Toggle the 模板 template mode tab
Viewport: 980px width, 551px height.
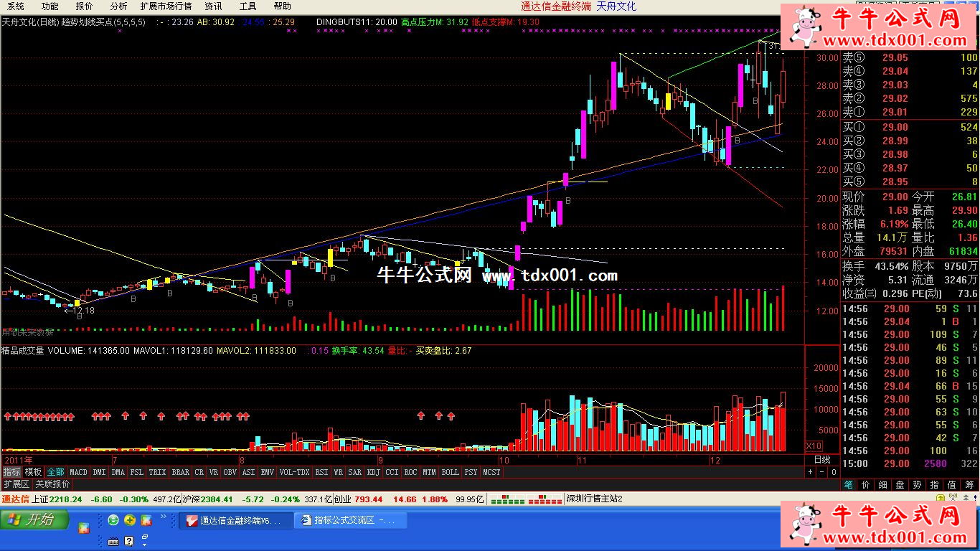[x=33, y=472]
